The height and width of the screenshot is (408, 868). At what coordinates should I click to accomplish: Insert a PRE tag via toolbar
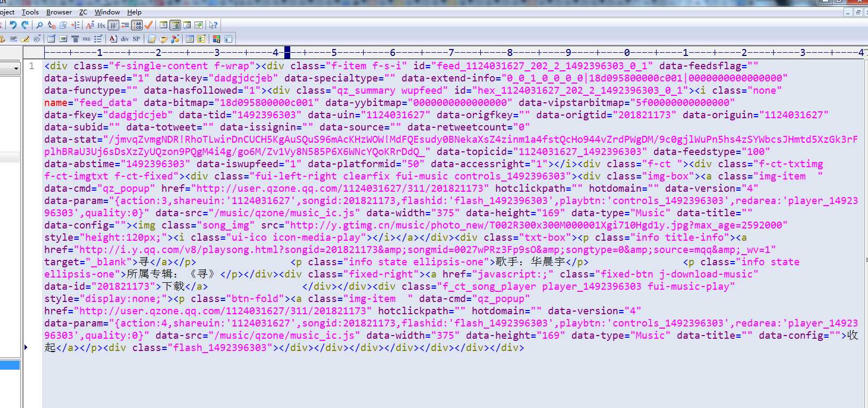pyautogui.click(x=86, y=39)
